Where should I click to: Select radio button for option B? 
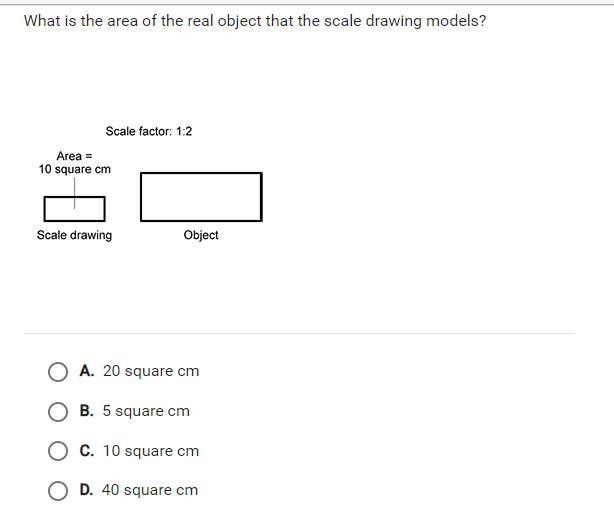[x=58, y=412]
